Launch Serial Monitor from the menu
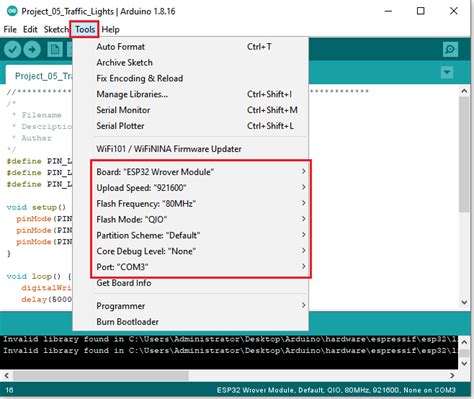474x399 pixels. click(190, 110)
